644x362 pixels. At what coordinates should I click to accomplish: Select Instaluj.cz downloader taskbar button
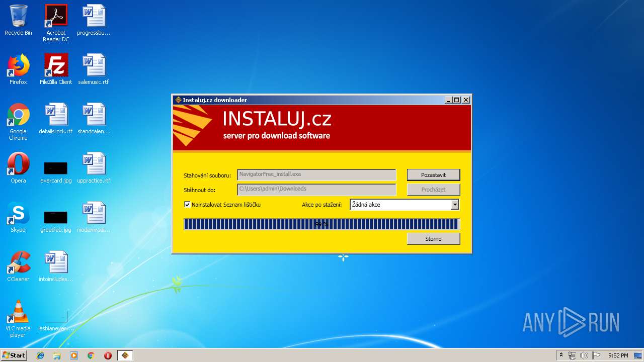point(125,355)
